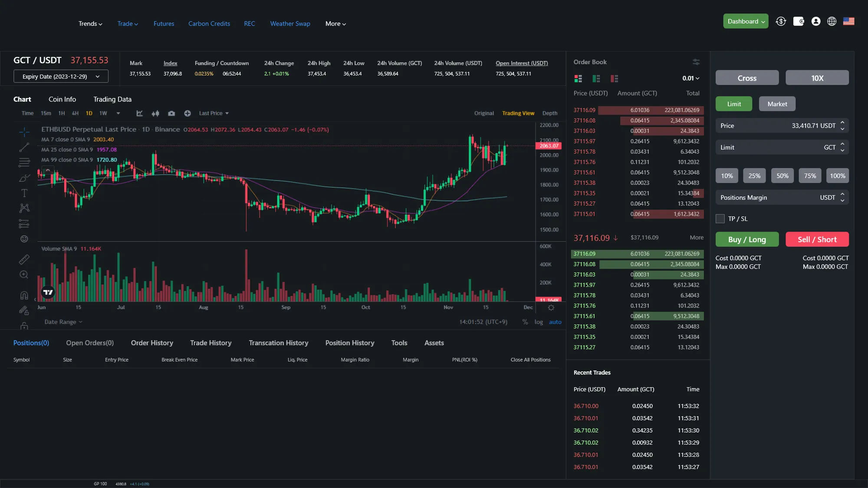Select the ruler measure tool
Screen dimensions: 868x488
[x=24, y=259]
